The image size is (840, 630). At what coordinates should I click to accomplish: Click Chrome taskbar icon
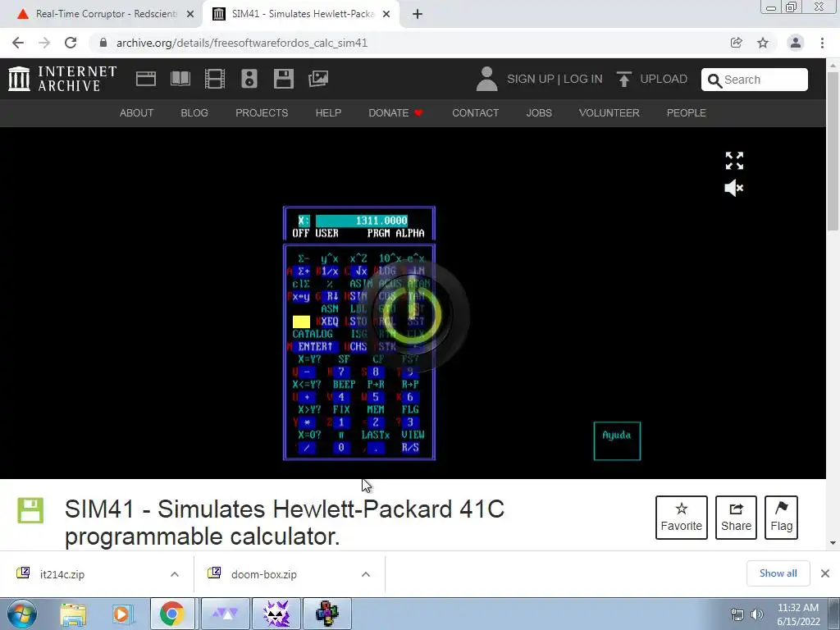tap(171, 614)
